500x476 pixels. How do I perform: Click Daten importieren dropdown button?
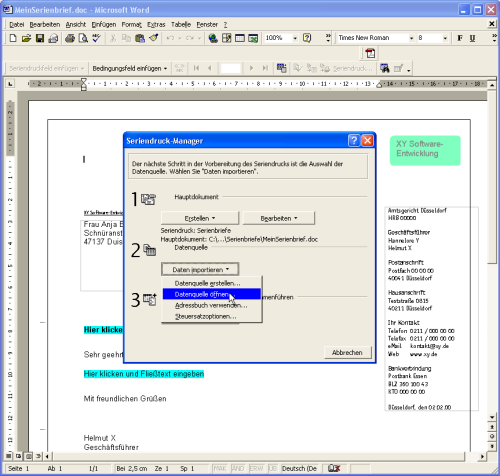coord(200,269)
